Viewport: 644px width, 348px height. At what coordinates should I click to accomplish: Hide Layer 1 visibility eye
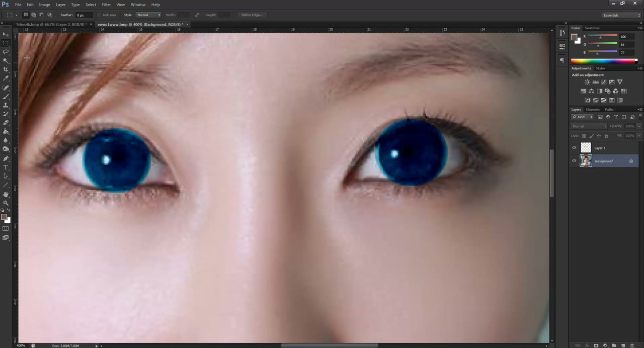pos(574,148)
